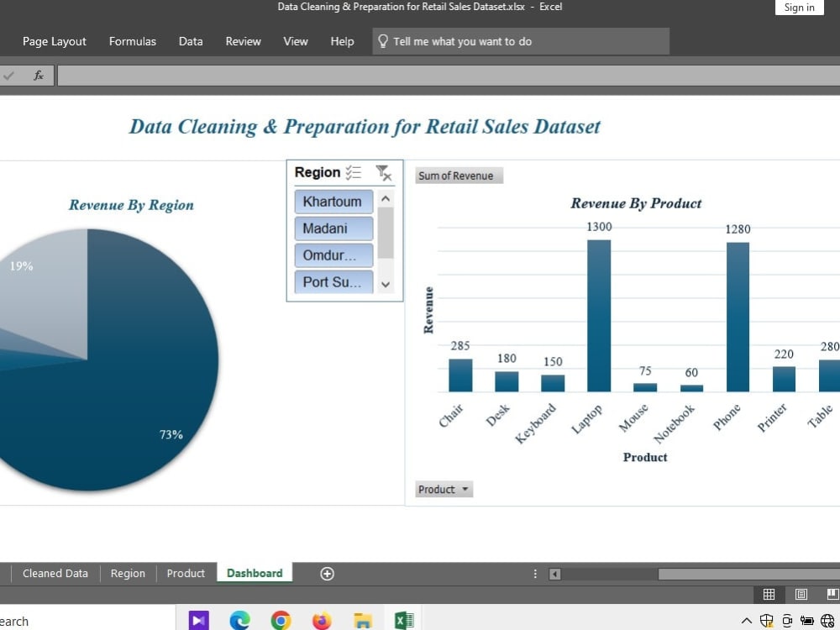Screen dimensions: 840x630
Task: Open the Review ribbon tab
Action: 244,41
